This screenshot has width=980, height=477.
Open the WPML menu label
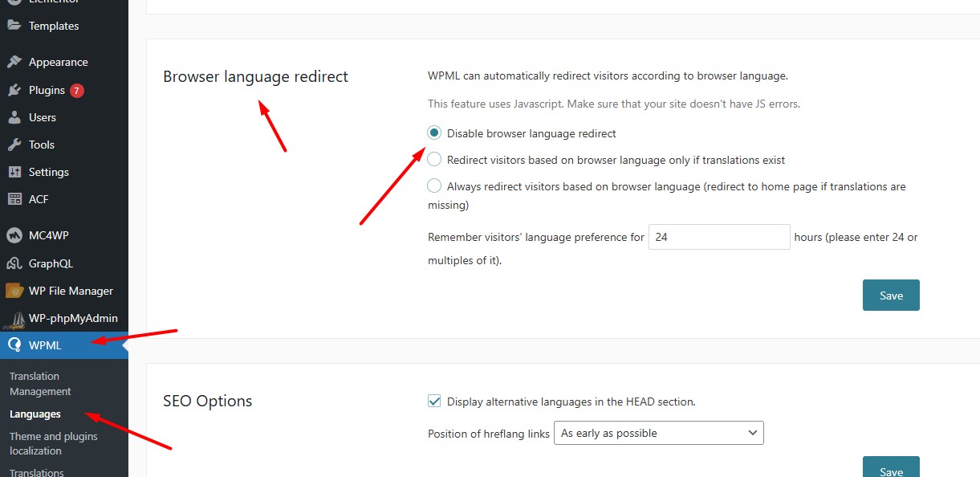pos(45,346)
